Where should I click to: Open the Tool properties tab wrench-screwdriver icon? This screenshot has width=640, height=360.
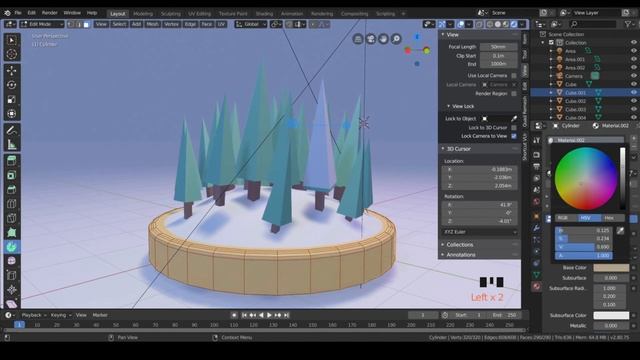(x=536, y=140)
